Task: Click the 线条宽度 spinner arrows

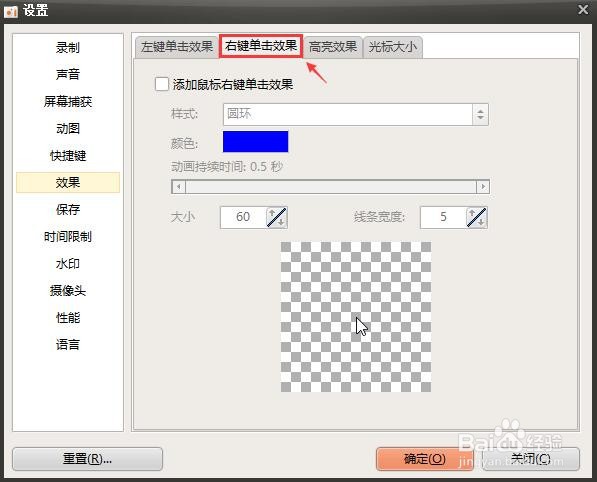Action: pos(477,217)
